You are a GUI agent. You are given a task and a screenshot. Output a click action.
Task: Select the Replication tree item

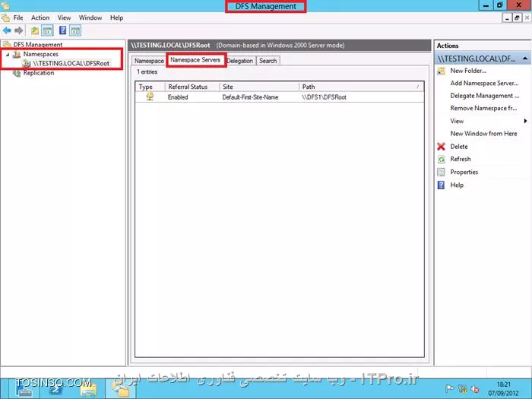[38, 73]
